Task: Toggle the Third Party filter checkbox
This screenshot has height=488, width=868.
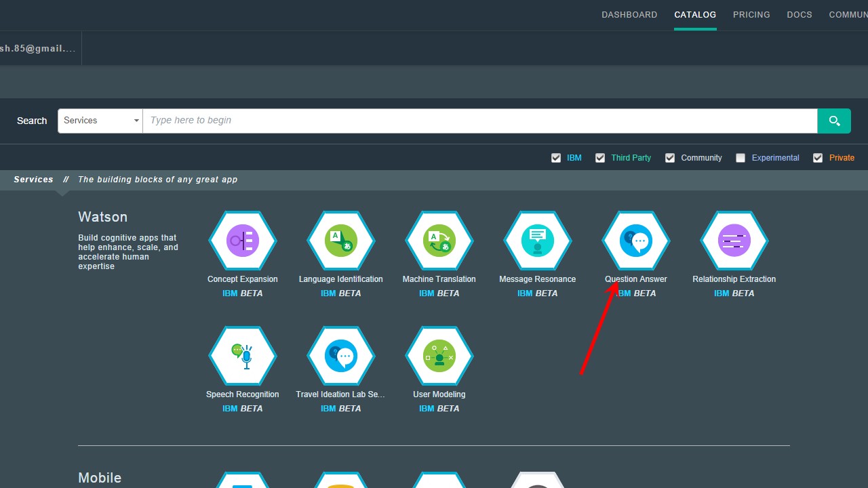Action: pyautogui.click(x=600, y=158)
